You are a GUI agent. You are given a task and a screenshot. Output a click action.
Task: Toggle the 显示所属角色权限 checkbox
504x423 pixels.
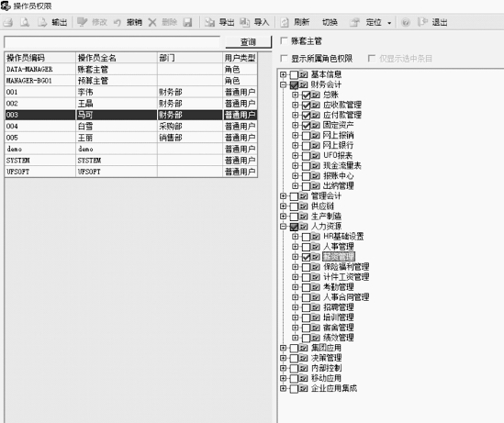pos(284,59)
